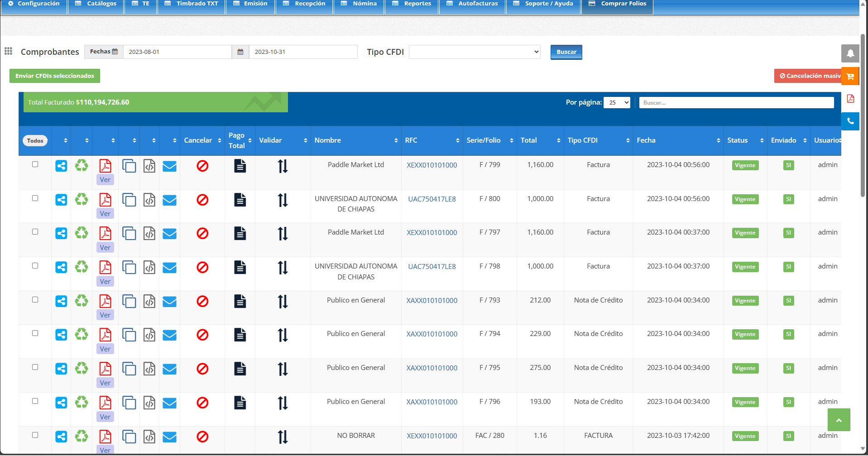Click the XML file icon for F / 797
Viewport: 868px width, 456px height.
(x=149, y=234)
